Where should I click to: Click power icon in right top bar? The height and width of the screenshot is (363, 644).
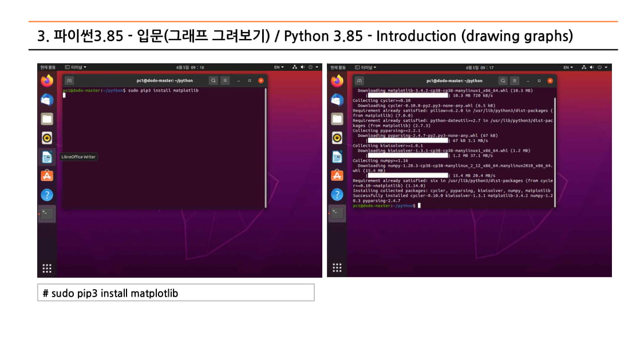coord(600,68)
